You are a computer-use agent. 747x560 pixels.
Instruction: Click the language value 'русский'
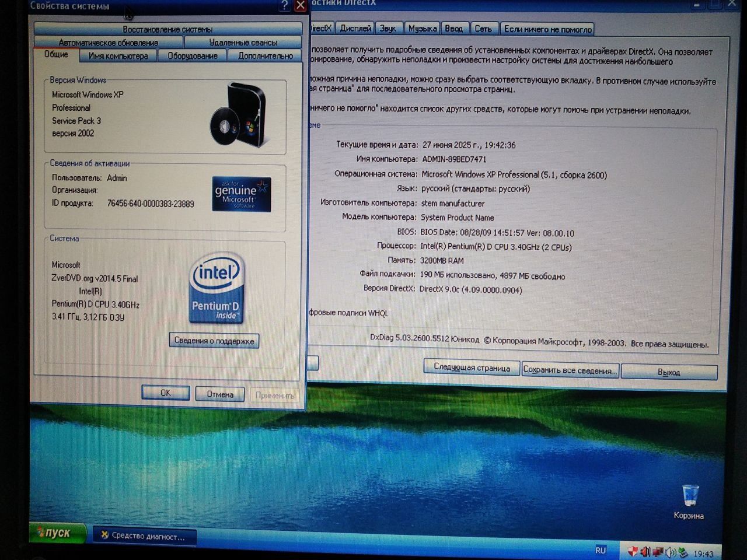(x=475, y=189)
